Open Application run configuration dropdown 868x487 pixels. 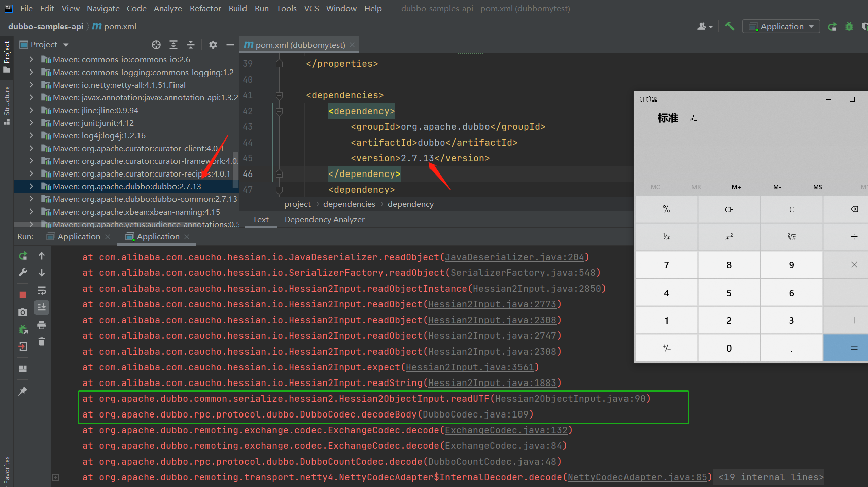(781, 26)
